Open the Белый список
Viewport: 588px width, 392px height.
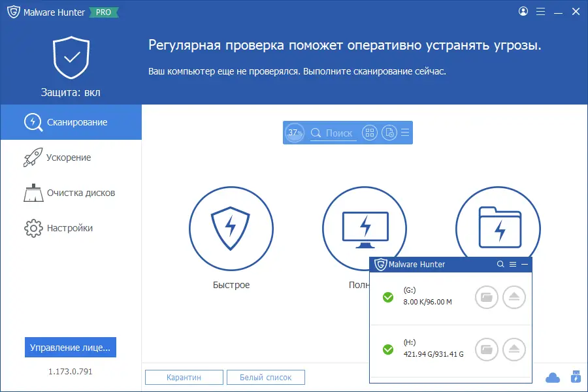[x=265, y=377]
